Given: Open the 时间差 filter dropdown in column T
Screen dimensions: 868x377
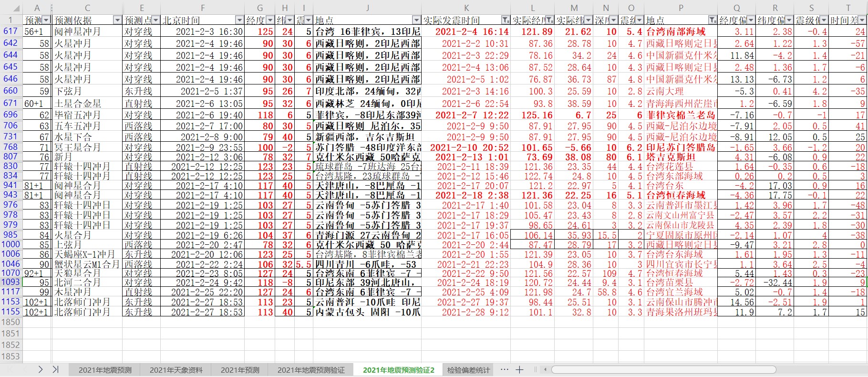Looking at the screenshot, I should (862, 20).
